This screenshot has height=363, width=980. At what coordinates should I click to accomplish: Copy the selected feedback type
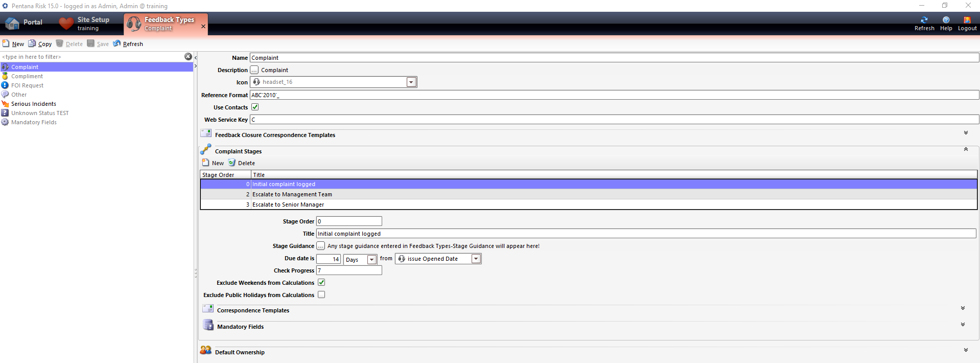pos(40,43)
